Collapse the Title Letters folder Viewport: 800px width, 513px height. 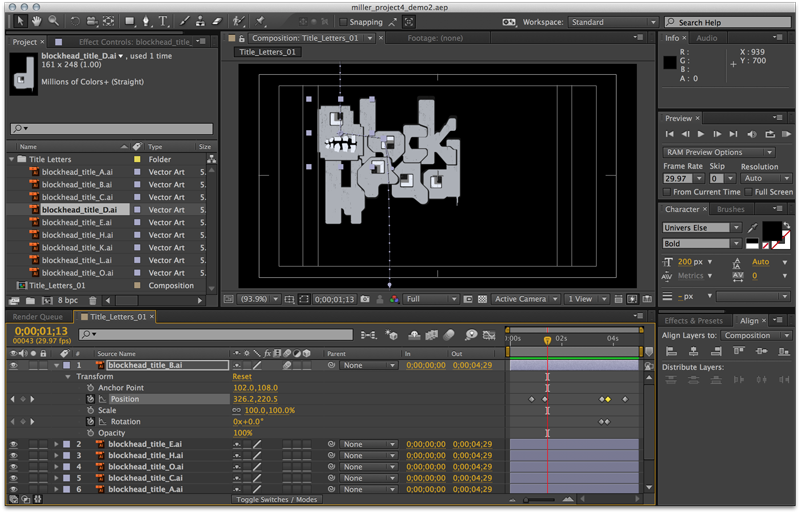click(x=12, y=160)
